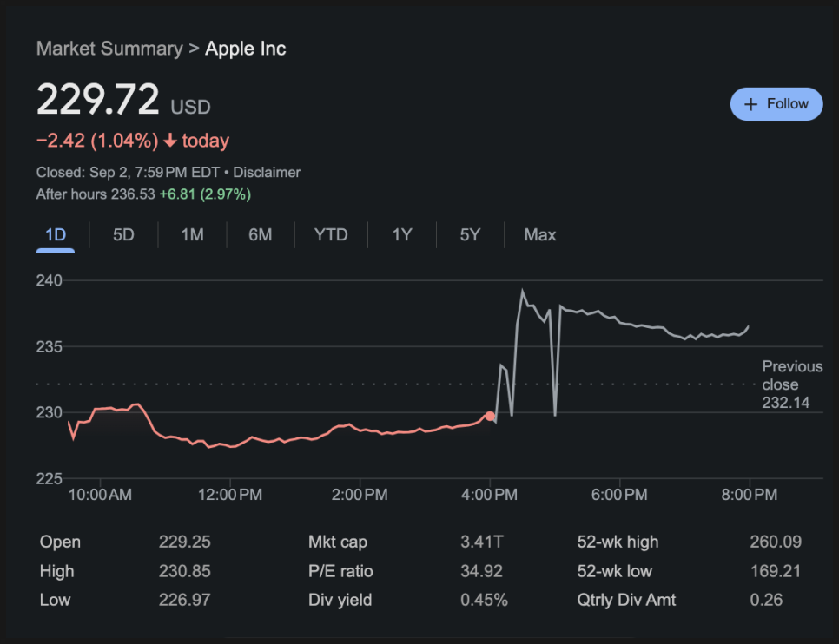The height and width of the screenshot is (644, 839).
Task: Open the 5Y chart range
Action: (x=470, y=235)
